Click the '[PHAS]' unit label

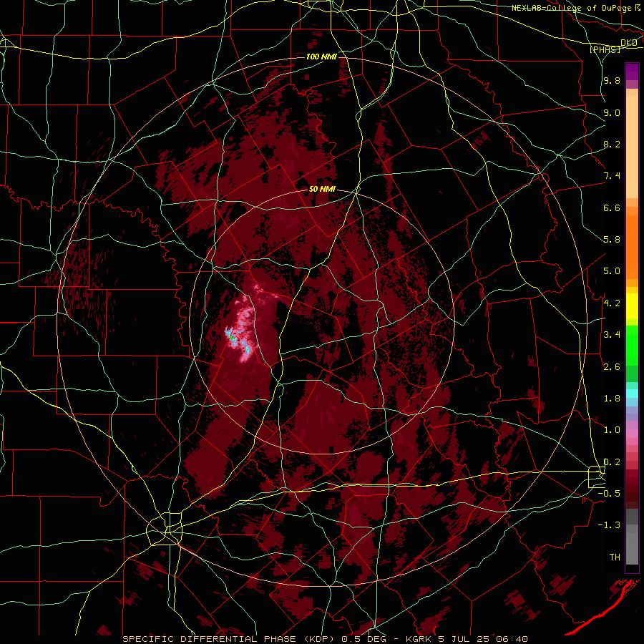click(605, 49)
